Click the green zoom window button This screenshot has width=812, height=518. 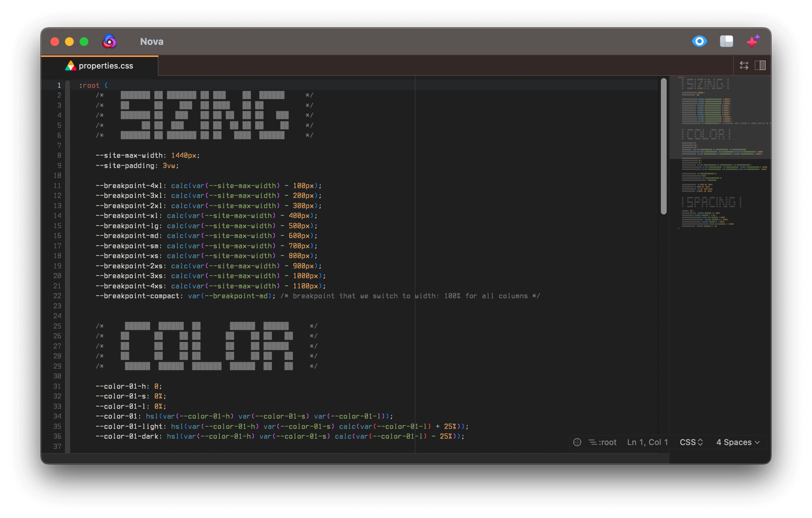[84, 42]
